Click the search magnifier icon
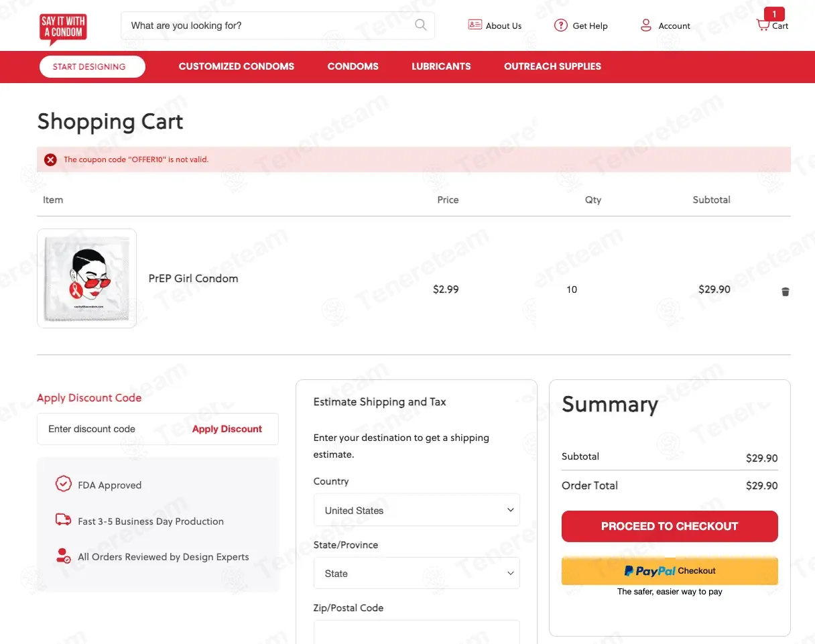Image resolution: width=815 pixels, height=644 pixels. pos(421,25)
